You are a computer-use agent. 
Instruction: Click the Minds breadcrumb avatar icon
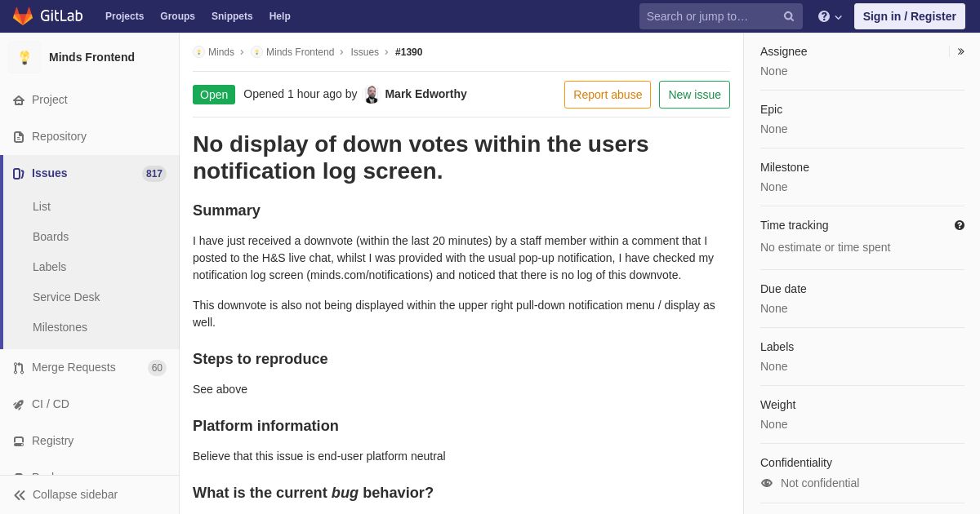[x=198, y=52]
